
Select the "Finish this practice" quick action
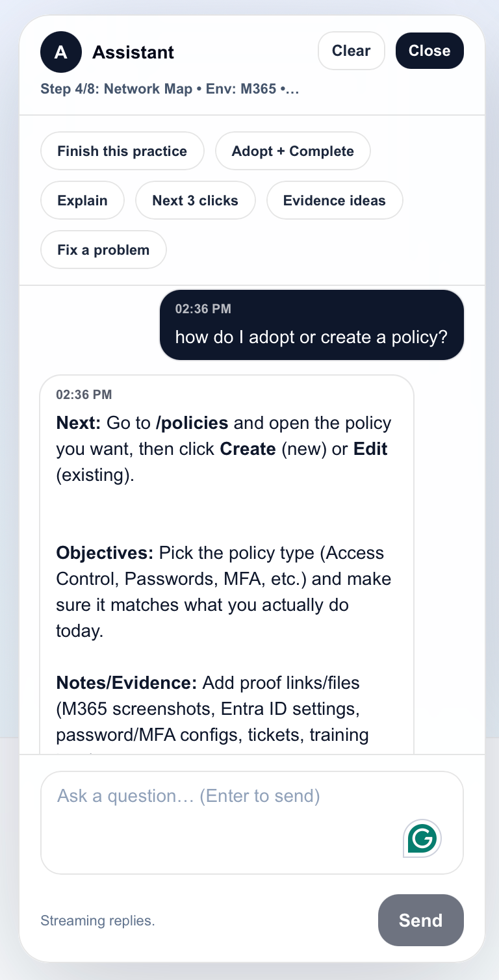(122, 151)
